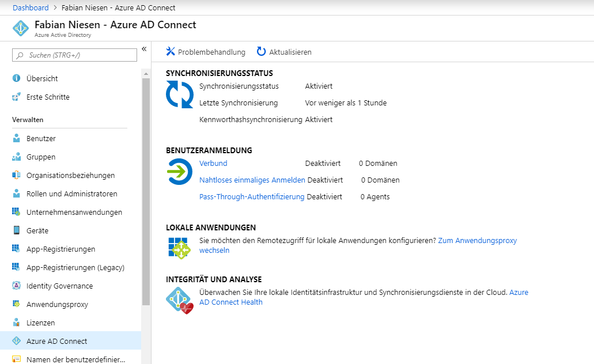The height and width of the screenshot is (364, 594).
Task: Click the Geräte device icon
Action: (x=16, y=230)
